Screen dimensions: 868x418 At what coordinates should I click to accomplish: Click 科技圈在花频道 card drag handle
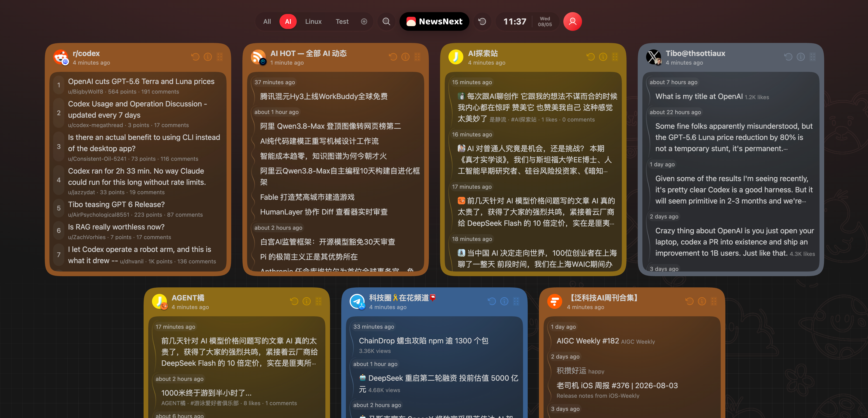click(516, 301)
